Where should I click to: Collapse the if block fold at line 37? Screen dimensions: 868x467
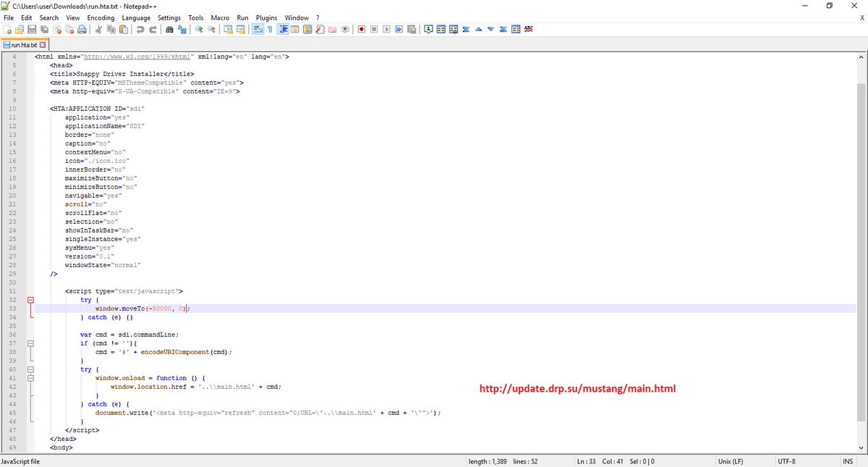pos(30,343)
